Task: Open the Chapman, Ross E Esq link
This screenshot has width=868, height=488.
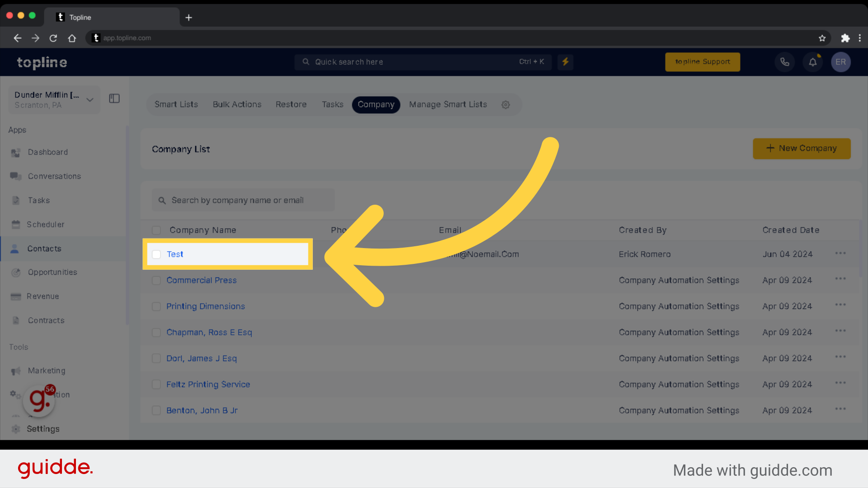Action: tap(209, 333)
